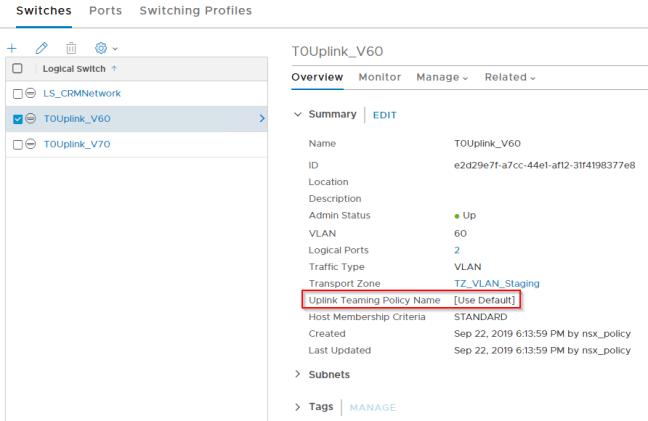Click the EDIT link next to Summary
This screenshot has height=421, width=648.
[x=384, y=115]
